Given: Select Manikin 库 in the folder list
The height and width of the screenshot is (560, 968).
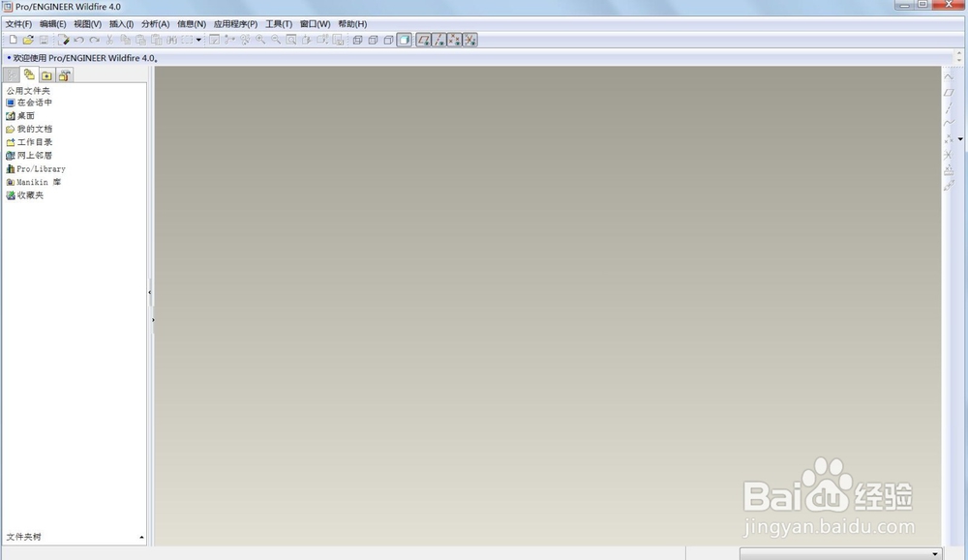Looking at the screenshot, I should click(33, 182).
